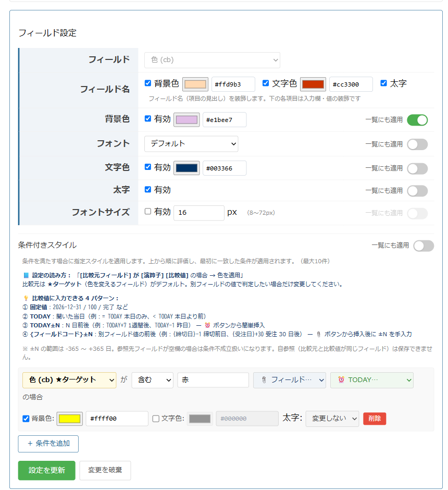Uncheck フィールド名 背景色 checkbox

click(148, 83)
